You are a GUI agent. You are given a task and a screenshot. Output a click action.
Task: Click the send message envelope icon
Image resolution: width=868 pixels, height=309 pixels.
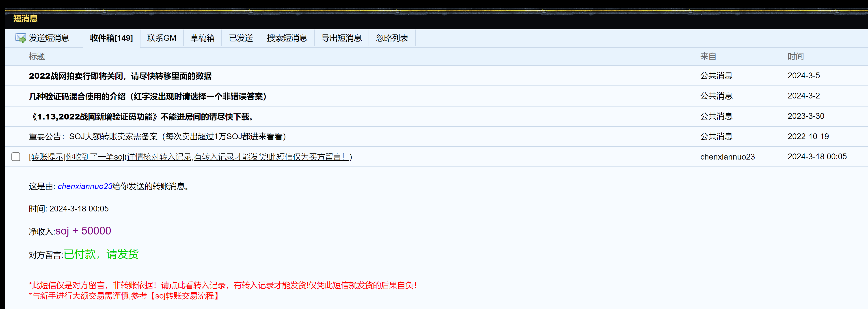pyautogui.click(x=20, y=38)
